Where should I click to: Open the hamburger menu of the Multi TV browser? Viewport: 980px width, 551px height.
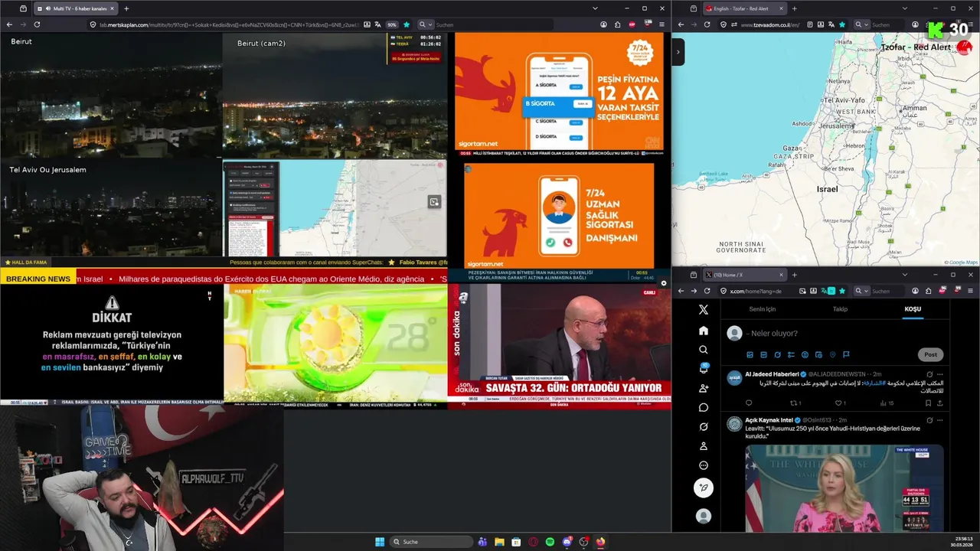tap(663, 24)
